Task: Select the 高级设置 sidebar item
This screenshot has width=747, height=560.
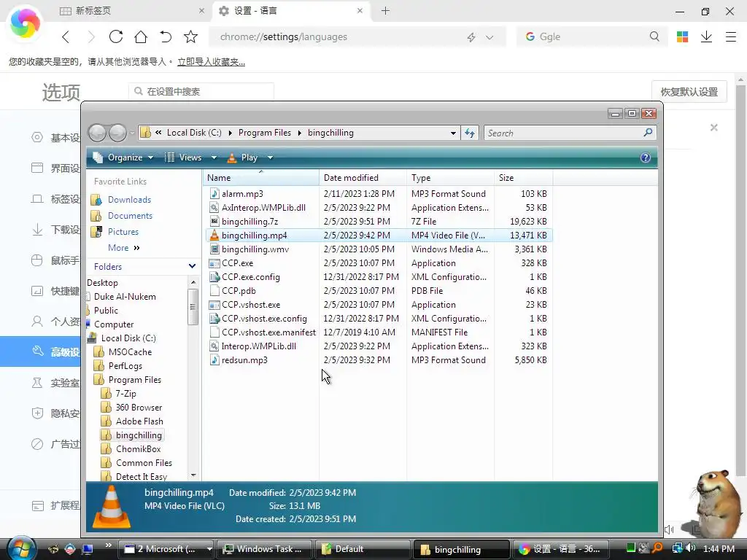Action: [x=41, y=352]
